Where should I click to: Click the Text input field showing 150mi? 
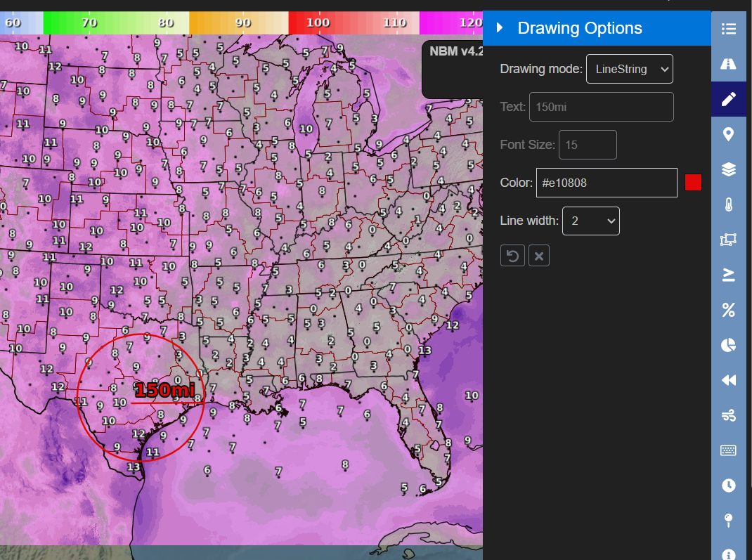tap(601, 107)
